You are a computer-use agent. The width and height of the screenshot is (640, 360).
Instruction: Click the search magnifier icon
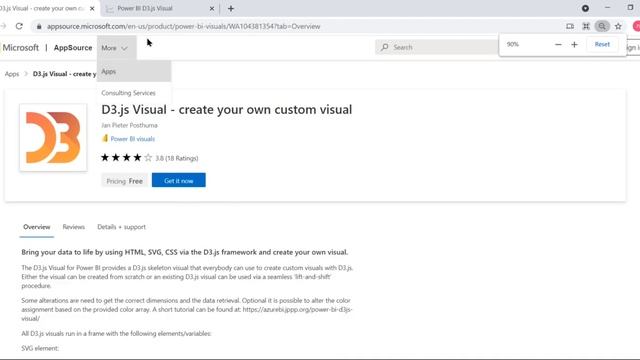click(x=384, y=47)
